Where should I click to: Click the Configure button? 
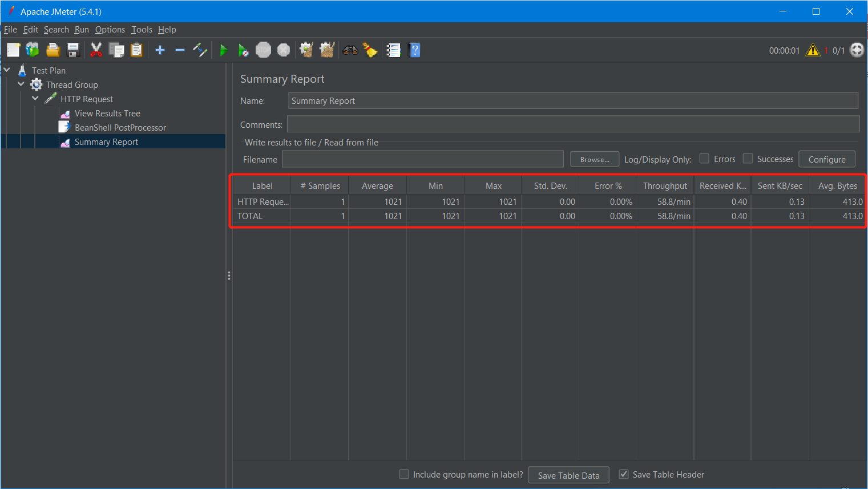[x=827, y=159]
